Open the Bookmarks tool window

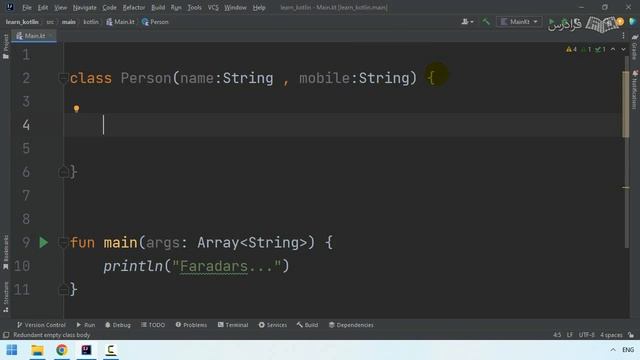coord(5,252)
